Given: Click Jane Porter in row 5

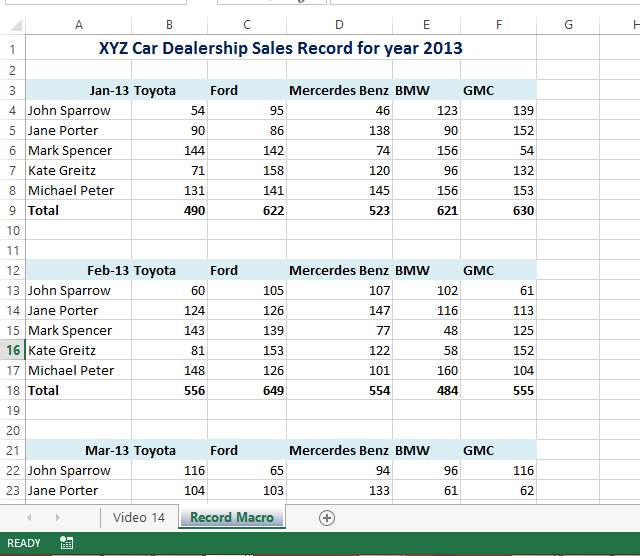Looking at the screenshot, I should [x=79, y=130].
